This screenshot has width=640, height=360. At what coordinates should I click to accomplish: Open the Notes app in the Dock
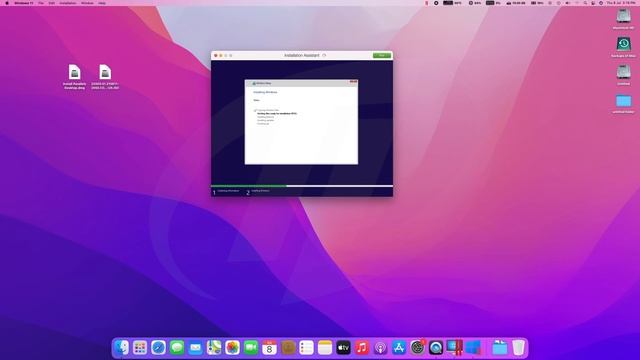(x=325, y=348)
